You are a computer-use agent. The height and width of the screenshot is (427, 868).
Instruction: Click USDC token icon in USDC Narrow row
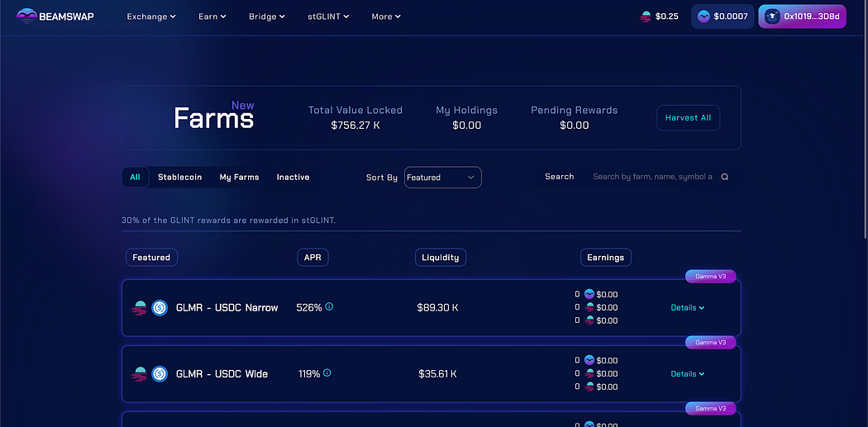(x=160, y=307)
